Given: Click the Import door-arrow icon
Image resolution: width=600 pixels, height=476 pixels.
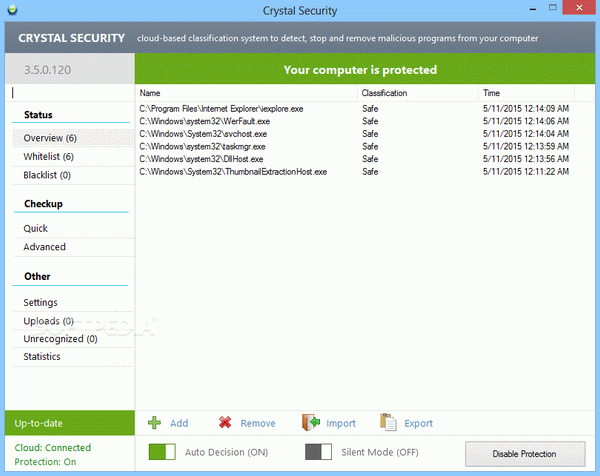Looking at the screenshot, I should click(311, 422).
